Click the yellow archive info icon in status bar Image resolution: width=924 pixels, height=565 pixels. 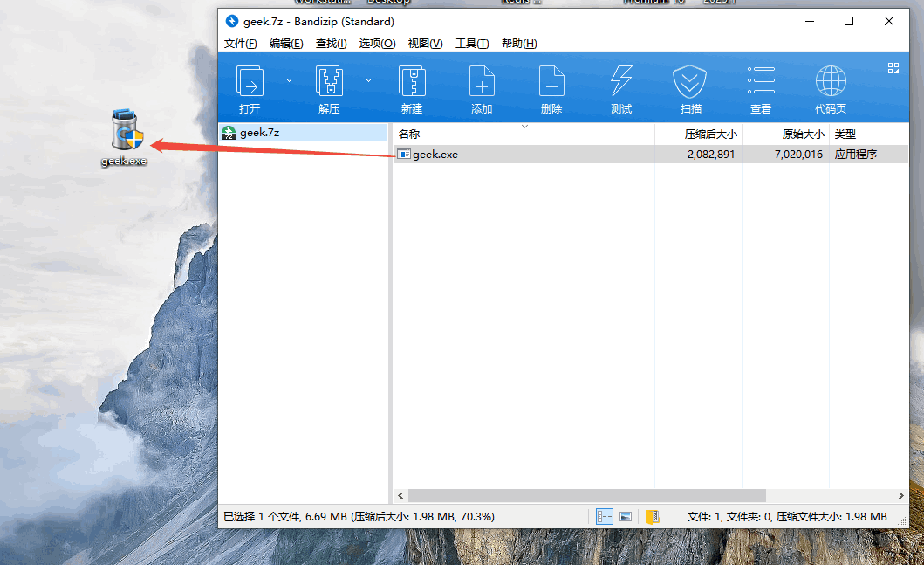coord(653,517)
